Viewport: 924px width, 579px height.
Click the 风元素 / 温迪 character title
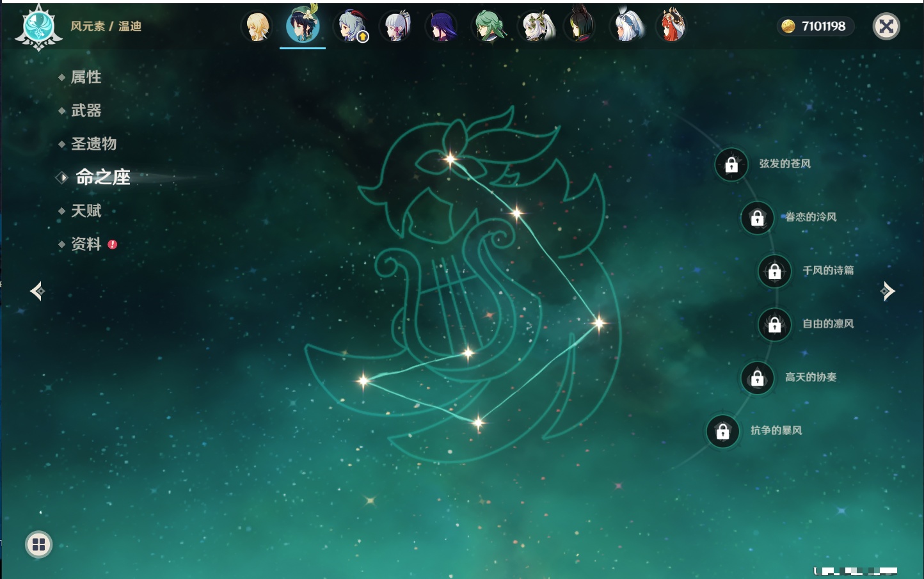(106, 26)
